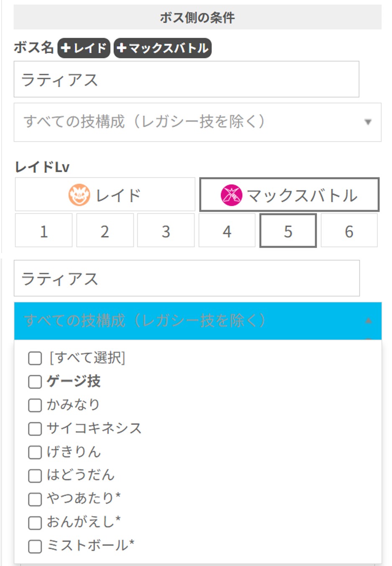Choose raid level 3

click(166, 231)
